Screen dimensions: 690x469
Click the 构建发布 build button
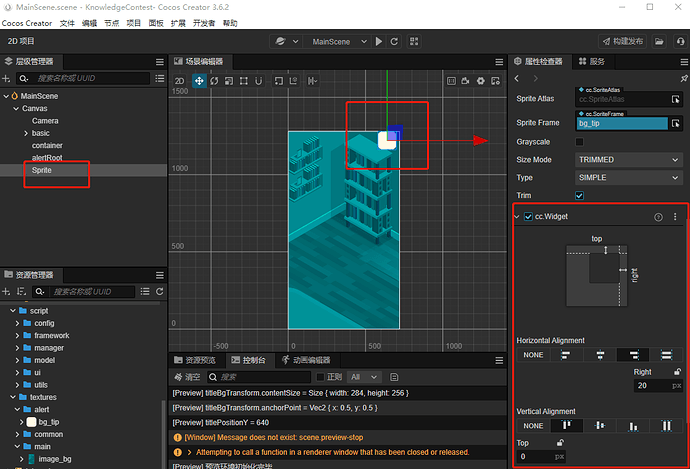pyautogui.click(x=622, y=41)
